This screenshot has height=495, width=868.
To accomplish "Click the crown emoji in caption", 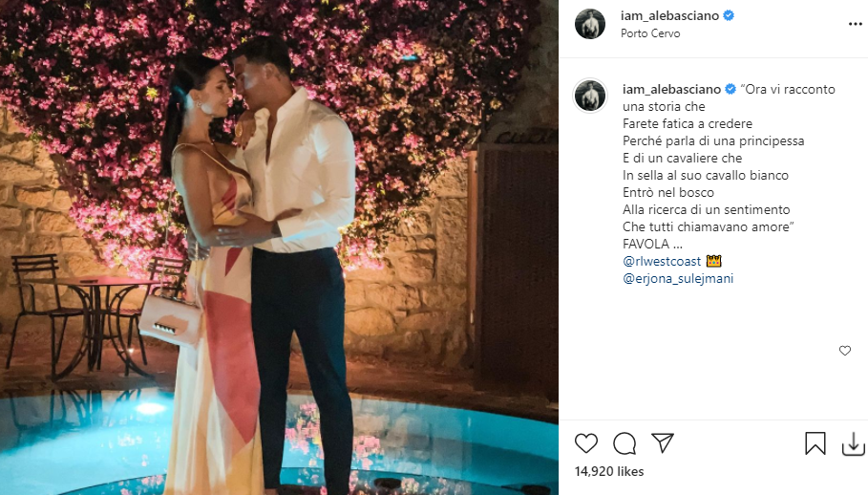I will click(713, 261).
